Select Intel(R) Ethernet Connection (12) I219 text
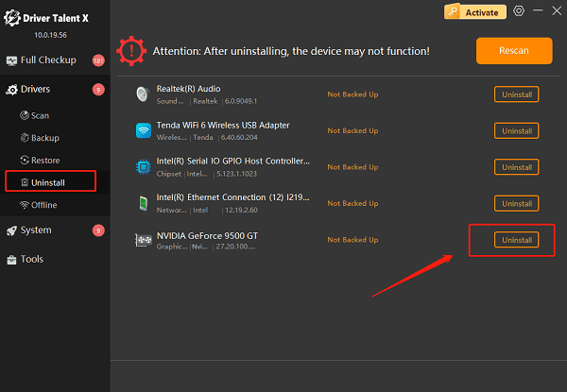The width and height of the screenshot is (567, 392). point(232,197)
